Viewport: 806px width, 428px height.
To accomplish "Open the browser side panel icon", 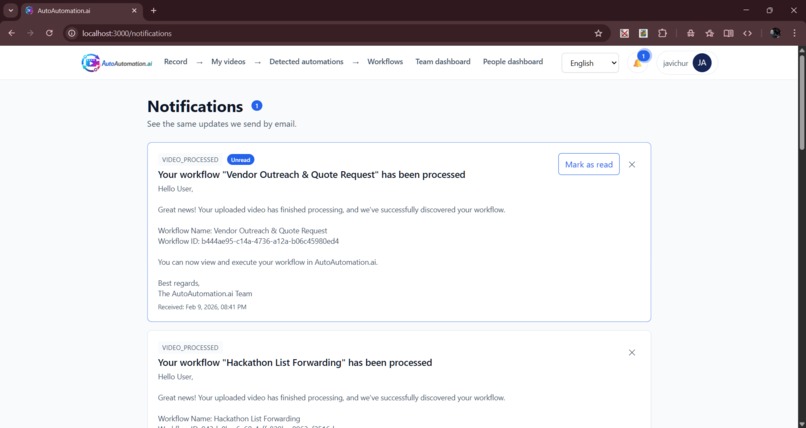I will 728,33.
